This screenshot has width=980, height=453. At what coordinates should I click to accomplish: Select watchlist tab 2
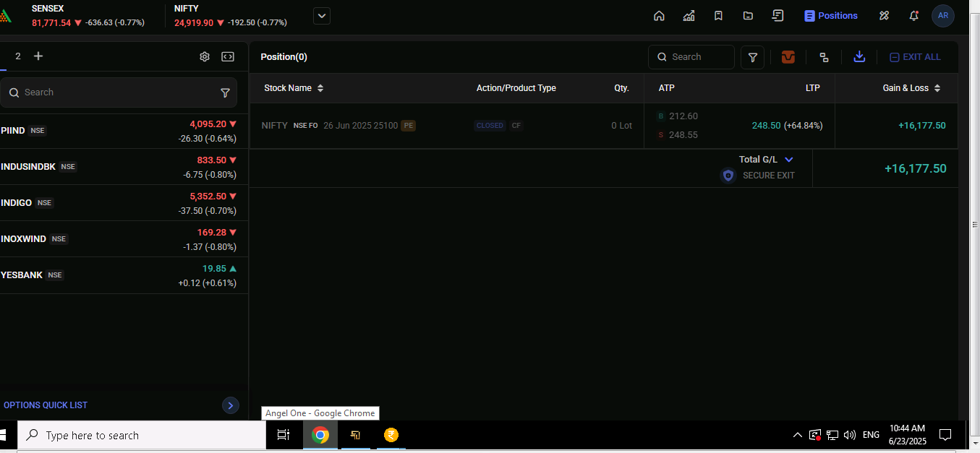(18, 56)
